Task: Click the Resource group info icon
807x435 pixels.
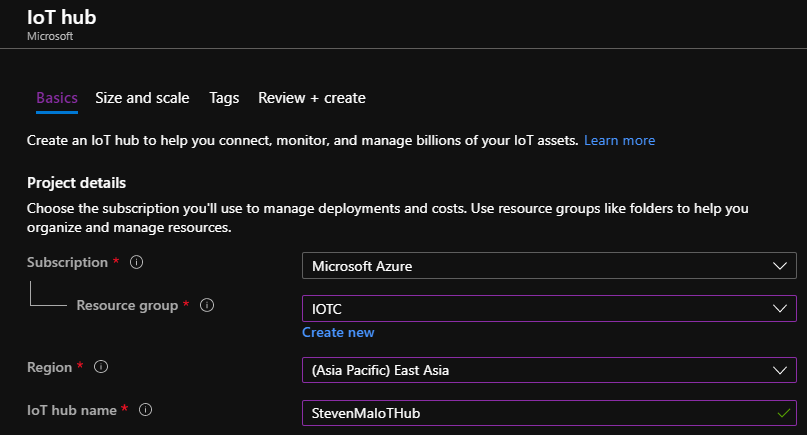Action: click(x=207, y=305)
